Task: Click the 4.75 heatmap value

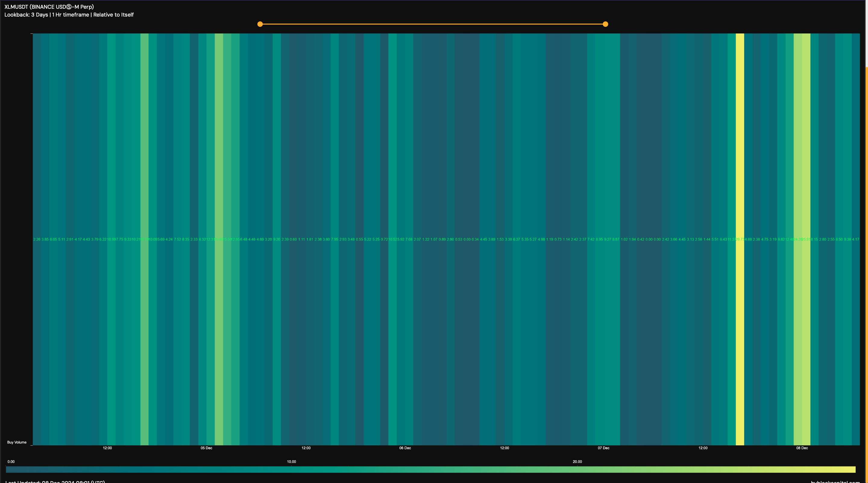Action: tap(765, 239)
